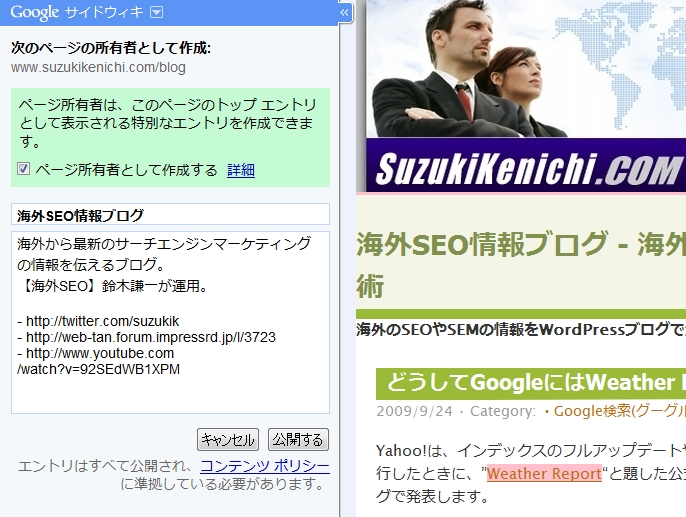Open the コンテンツ ポリシー link

pos(265,466)
